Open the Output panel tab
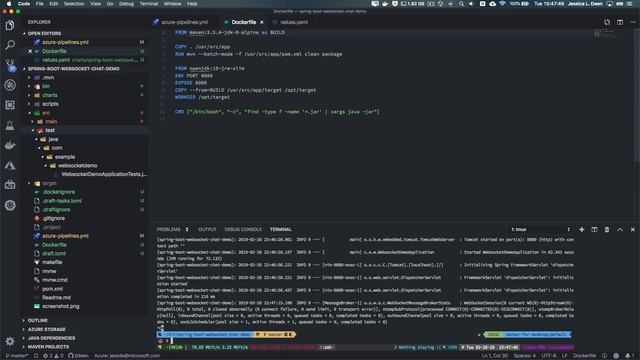Screen dimensions: 640x360 [207, 229]
